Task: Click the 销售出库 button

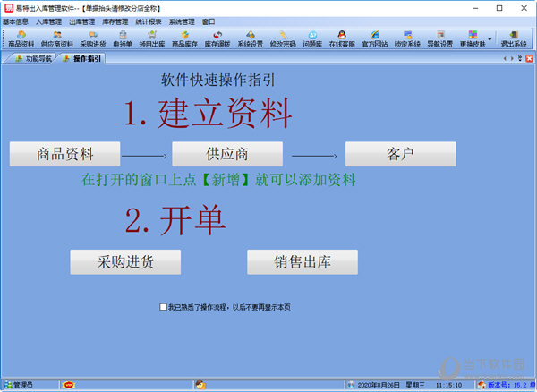Action: tap(303, 262)
